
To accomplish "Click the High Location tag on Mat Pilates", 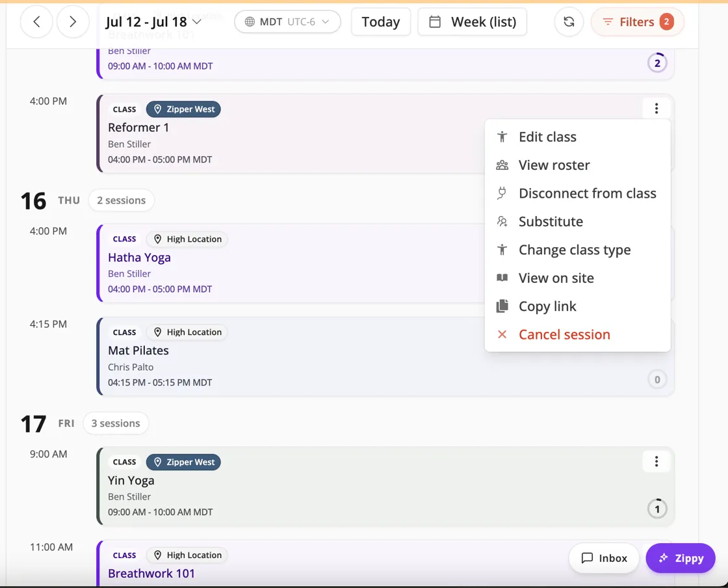I will pos(187,332).
